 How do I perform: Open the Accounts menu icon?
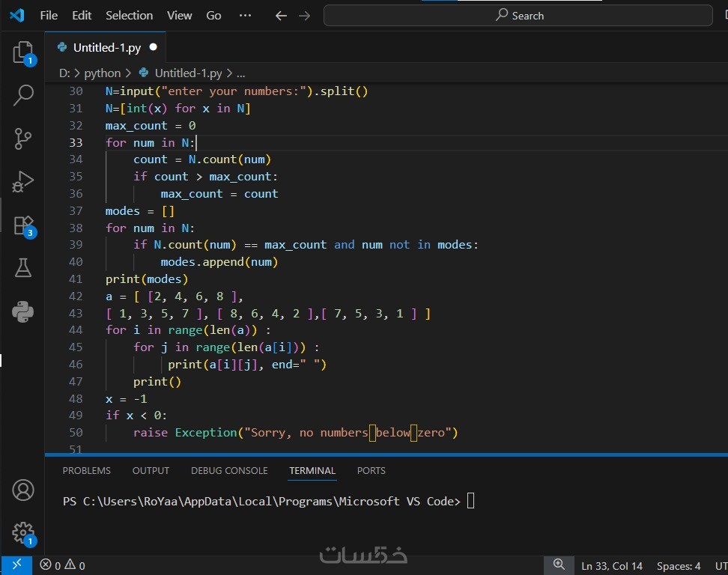tap(23, 490)
